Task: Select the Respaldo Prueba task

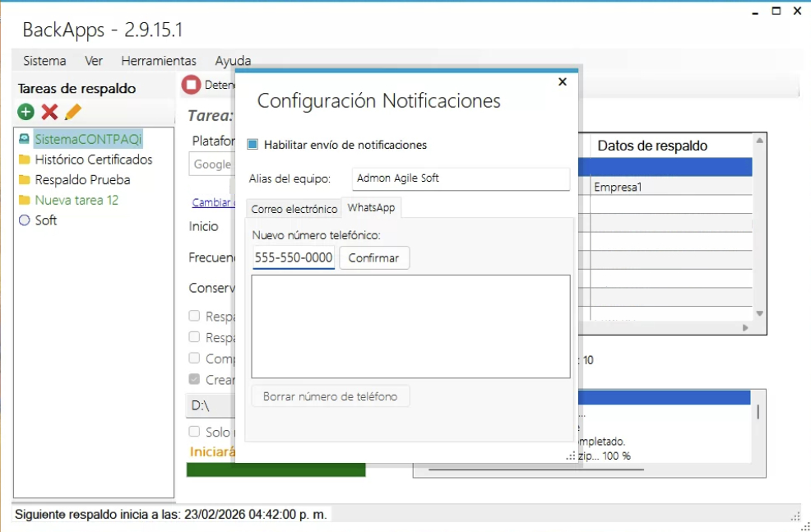Action: point(83,180)
